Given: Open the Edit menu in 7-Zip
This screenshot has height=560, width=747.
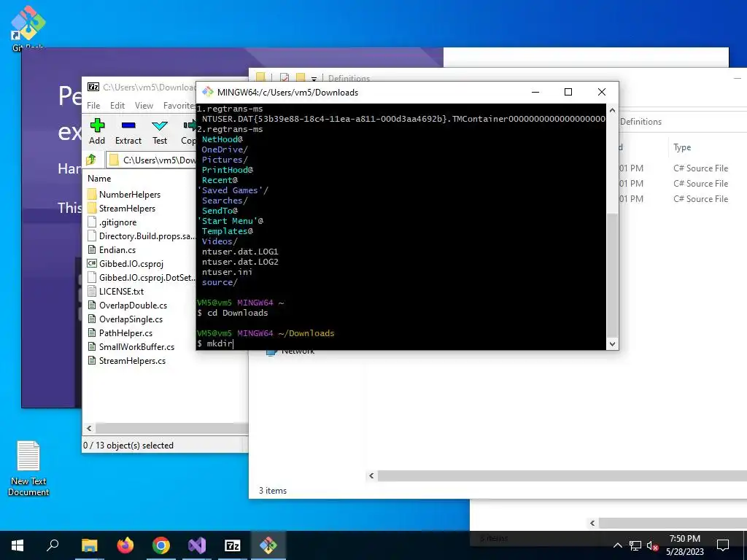Looking at the screenshot, I should (117, 105).
